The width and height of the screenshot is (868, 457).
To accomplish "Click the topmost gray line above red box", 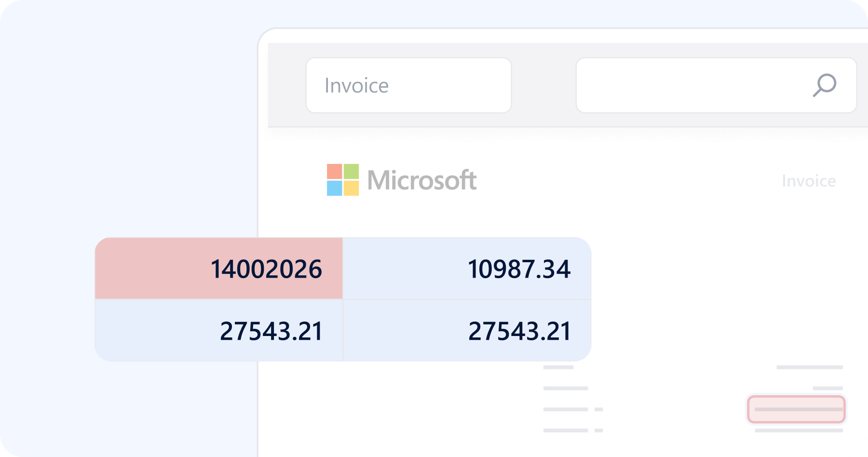I will point(809,367).
